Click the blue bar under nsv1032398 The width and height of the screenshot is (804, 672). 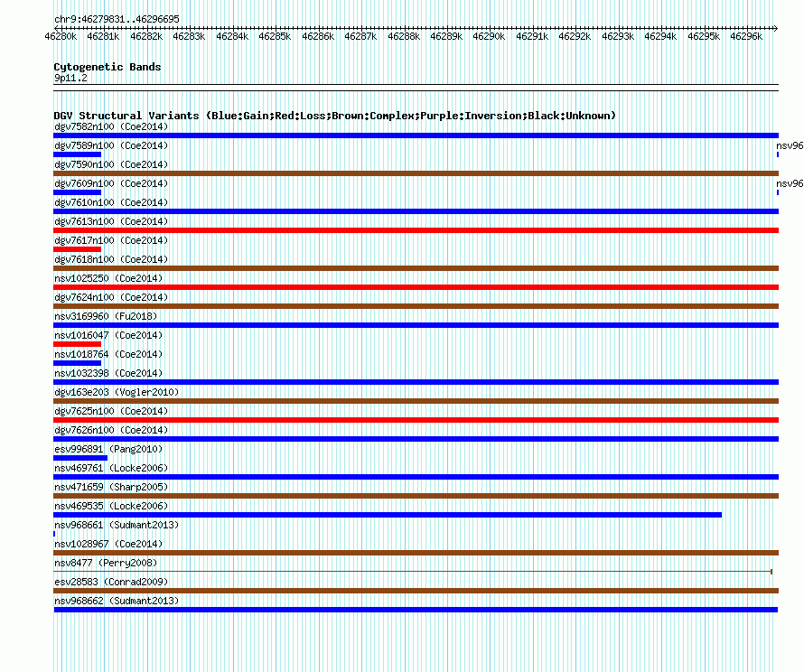click(x=416, y=382)
